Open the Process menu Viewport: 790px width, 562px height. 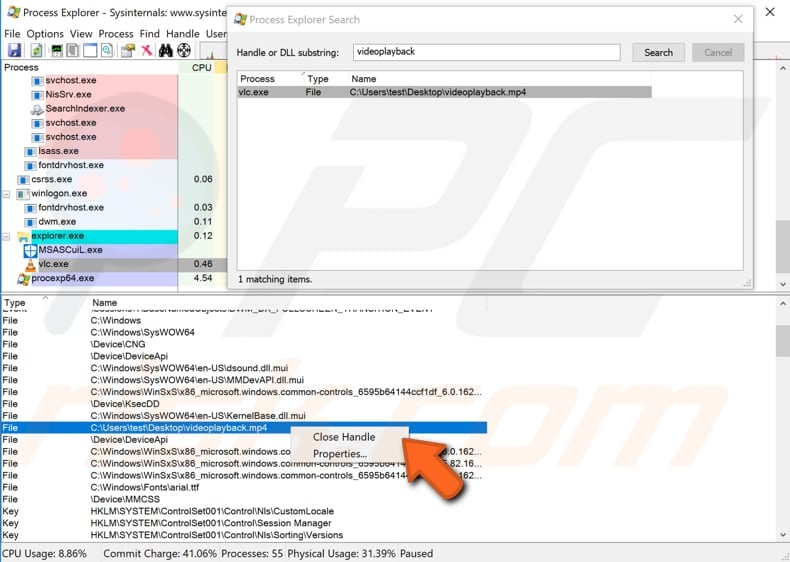116,34
